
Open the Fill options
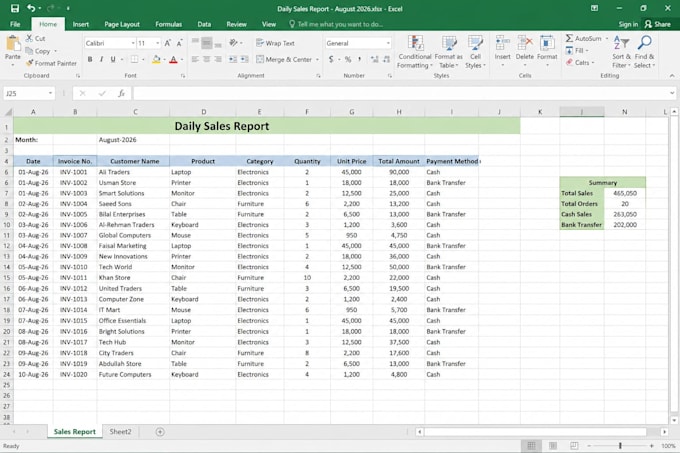point(577,51)
